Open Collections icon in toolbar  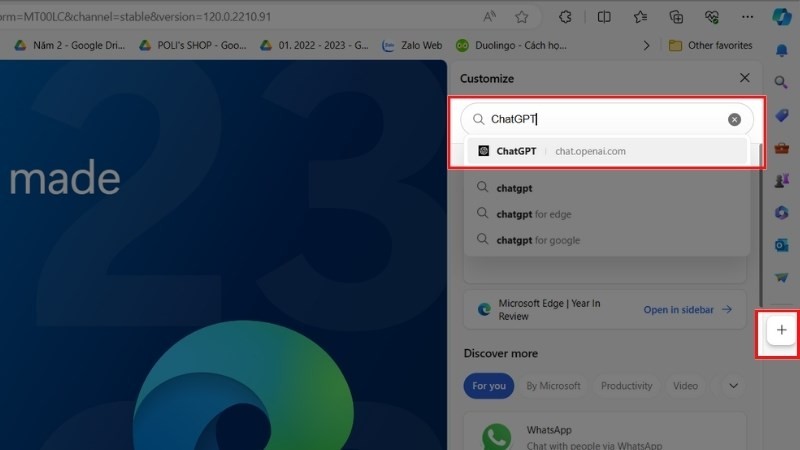pos(676,17)
